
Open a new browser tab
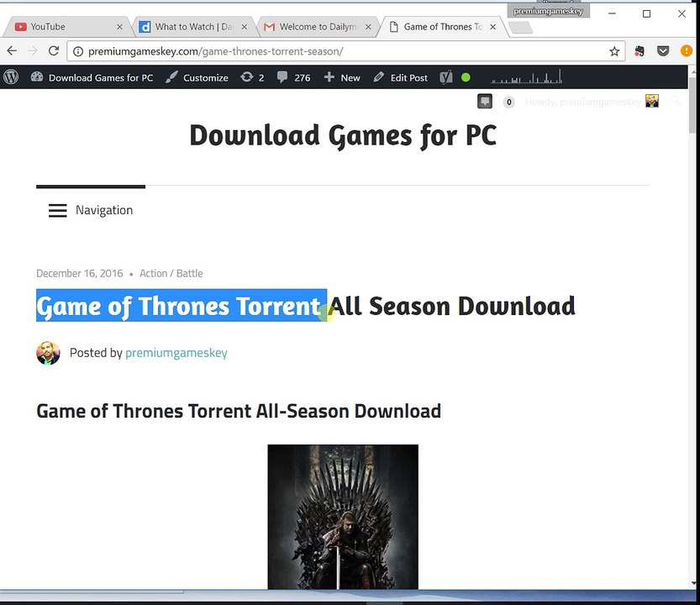click(520, 28)
